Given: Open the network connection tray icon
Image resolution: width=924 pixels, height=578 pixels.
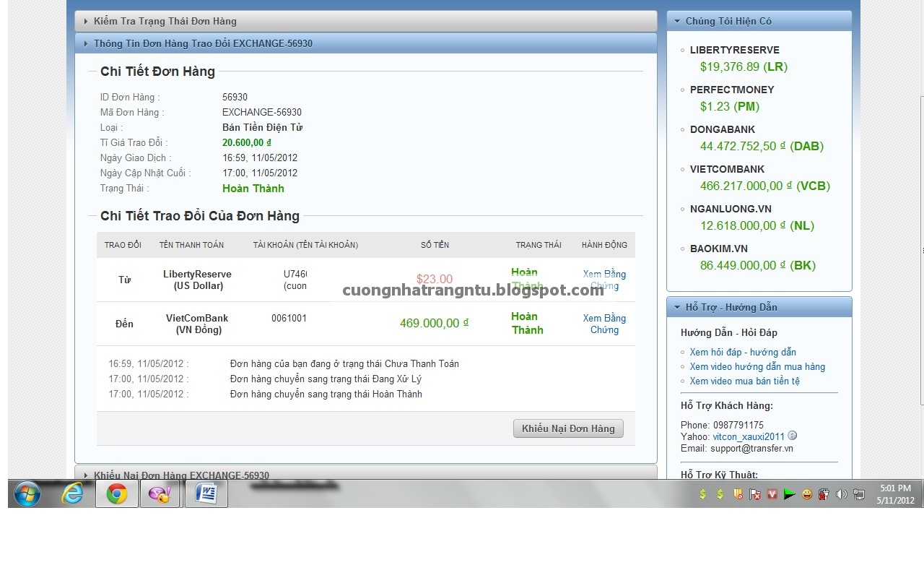Looking at the screenshot, I should (x=858, y=495).
